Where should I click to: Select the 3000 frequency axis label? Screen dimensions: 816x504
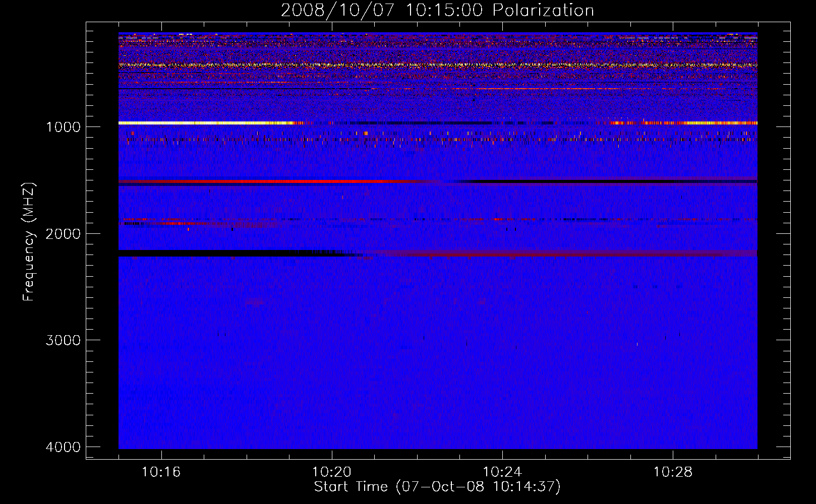pos(63,340)
